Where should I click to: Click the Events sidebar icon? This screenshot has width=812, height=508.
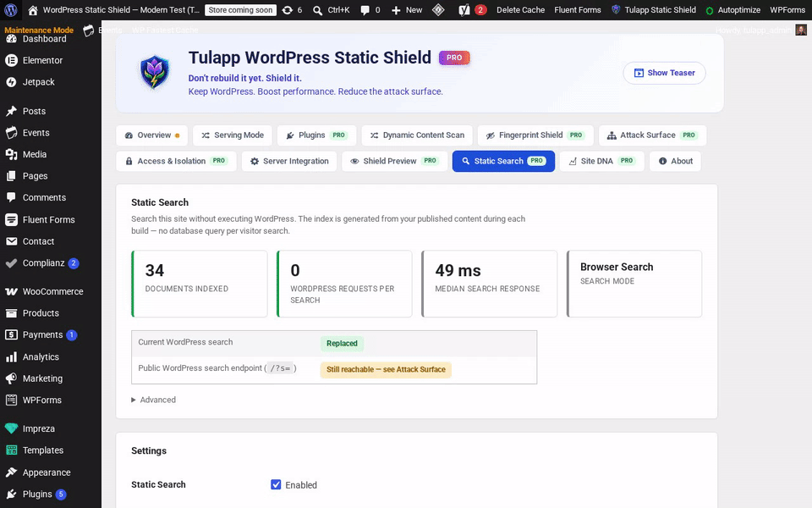11,133
